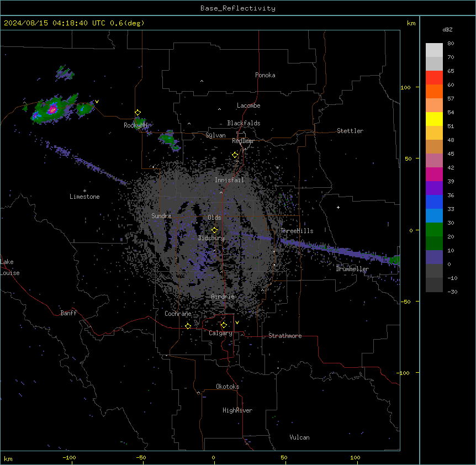Click the green echo cell west of Sylvan
This screenshot has width=476, height=465.
click(168, 140)
